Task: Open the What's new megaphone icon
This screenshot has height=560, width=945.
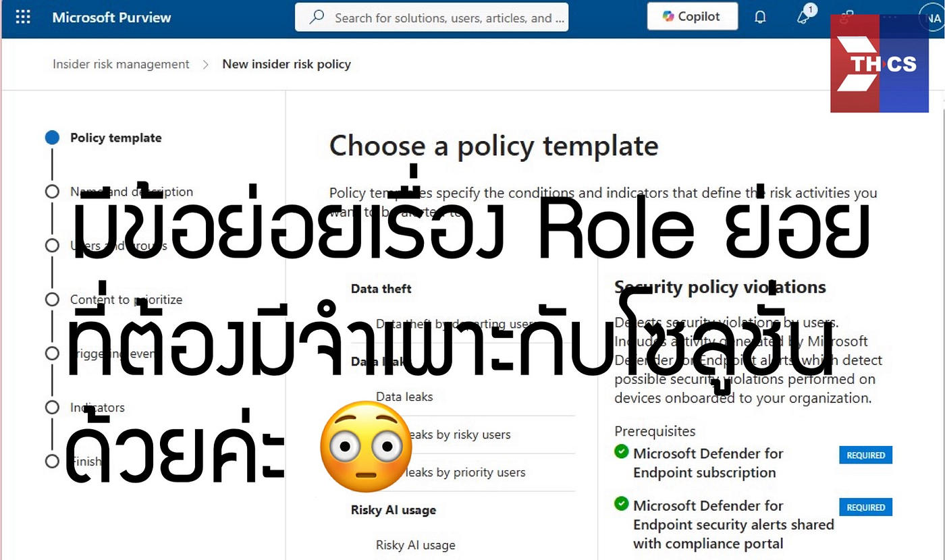Action: [x=805, y=17]
